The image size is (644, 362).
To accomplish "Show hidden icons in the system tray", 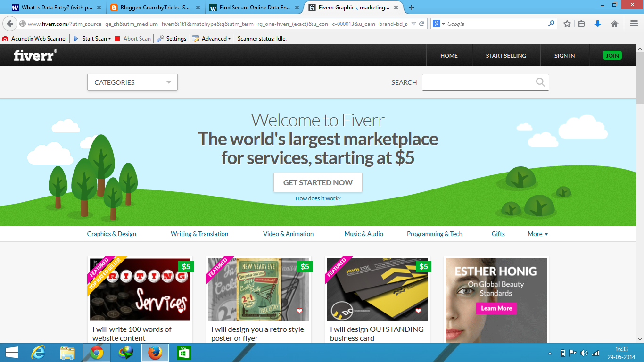I will [550, 353].
